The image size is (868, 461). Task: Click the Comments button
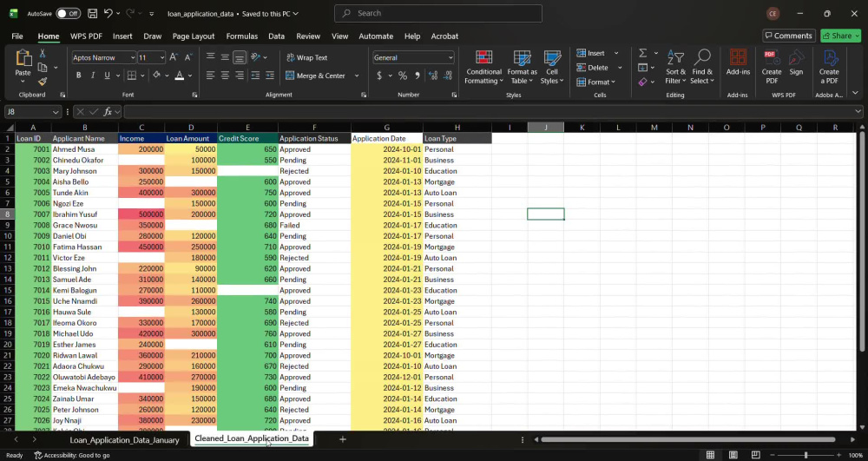[x=789, y=36]
